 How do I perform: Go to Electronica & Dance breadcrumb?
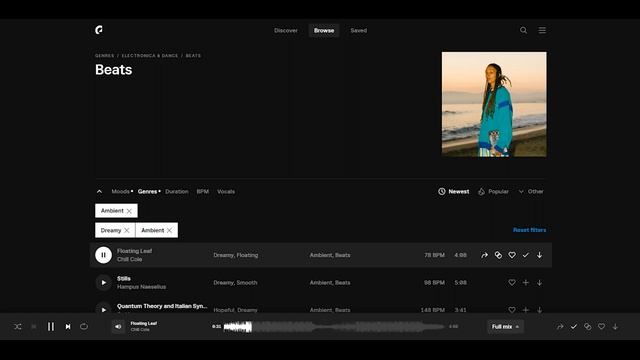(150, 56)
